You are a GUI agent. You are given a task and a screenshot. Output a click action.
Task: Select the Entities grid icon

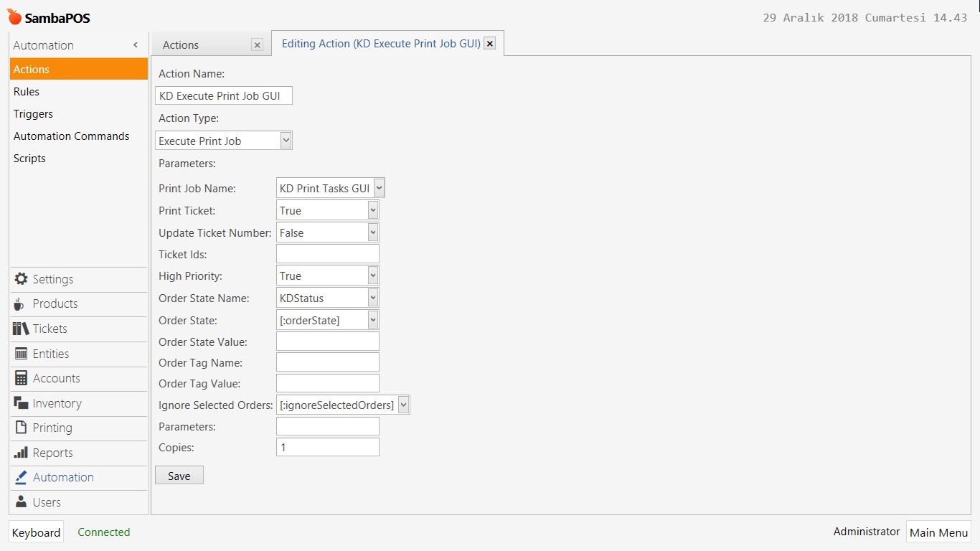pyautogui.click(x=21, y=354)
